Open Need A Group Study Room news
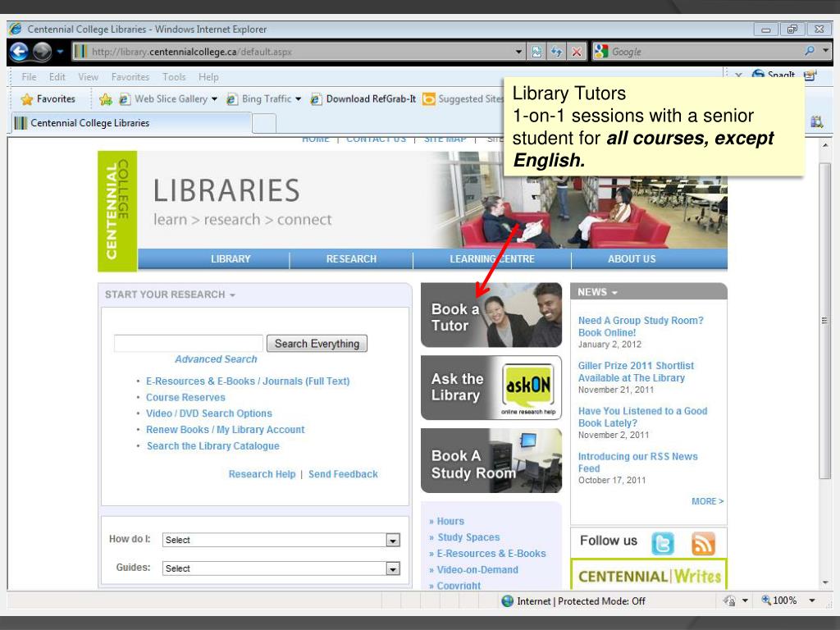 pyautogui.click(x=640, y=326)
